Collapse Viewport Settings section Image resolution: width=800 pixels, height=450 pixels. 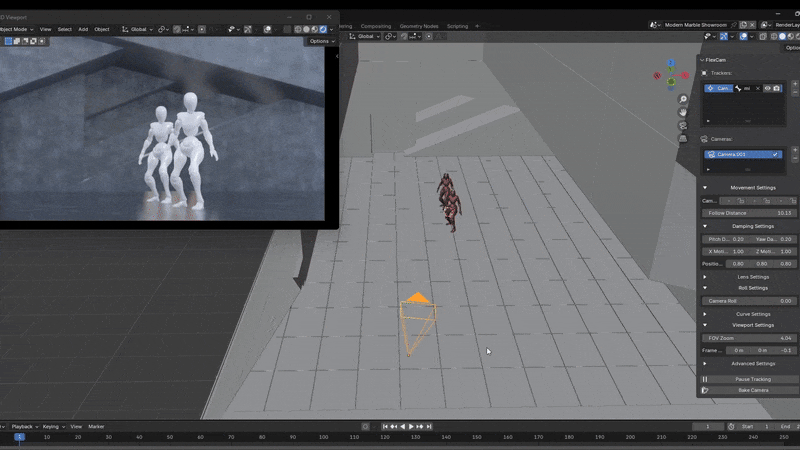coord(705,325)
